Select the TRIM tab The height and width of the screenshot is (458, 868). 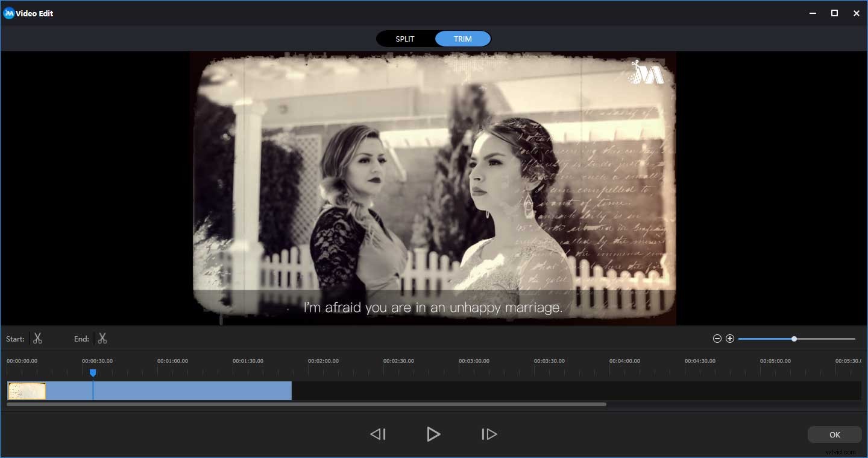pos(462,38)
